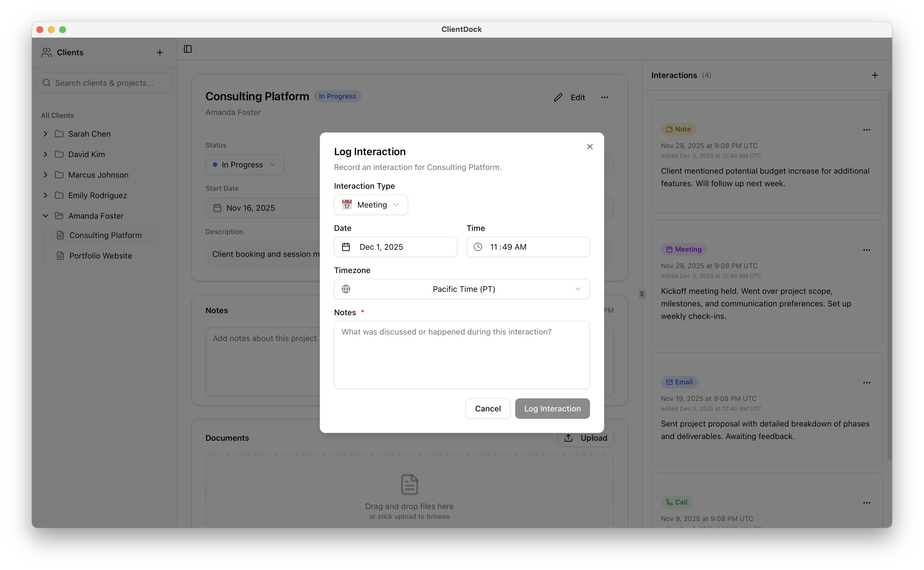Expand Sarah Chen in the client list
Screen dimensions: 924x570
click(x=45, y=134)
